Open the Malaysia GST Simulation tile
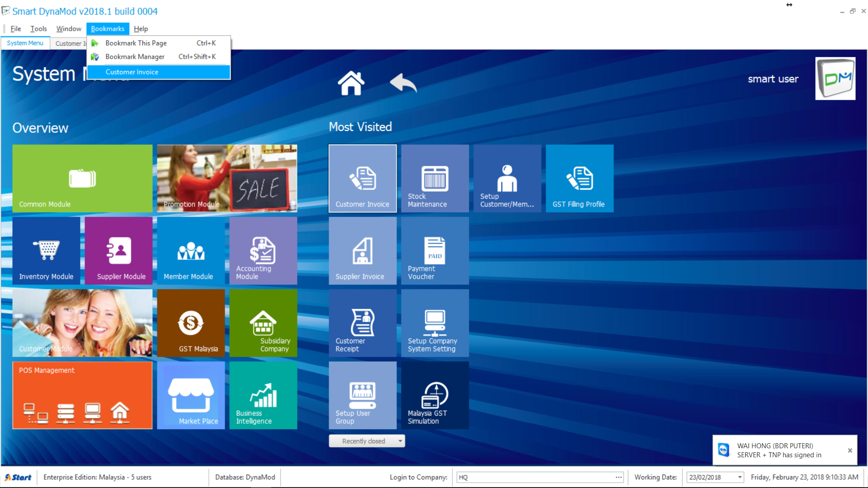 click(x=435, y=395)
